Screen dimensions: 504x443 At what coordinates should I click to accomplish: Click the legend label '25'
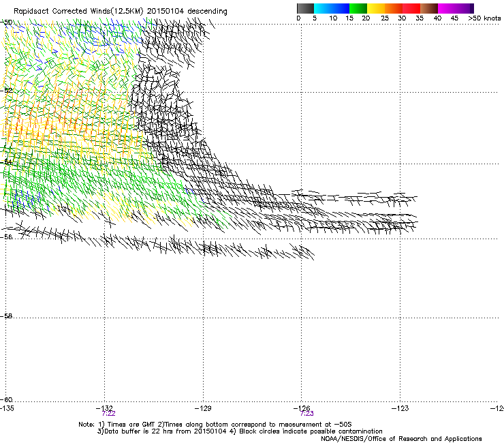[x=385, y=18]
